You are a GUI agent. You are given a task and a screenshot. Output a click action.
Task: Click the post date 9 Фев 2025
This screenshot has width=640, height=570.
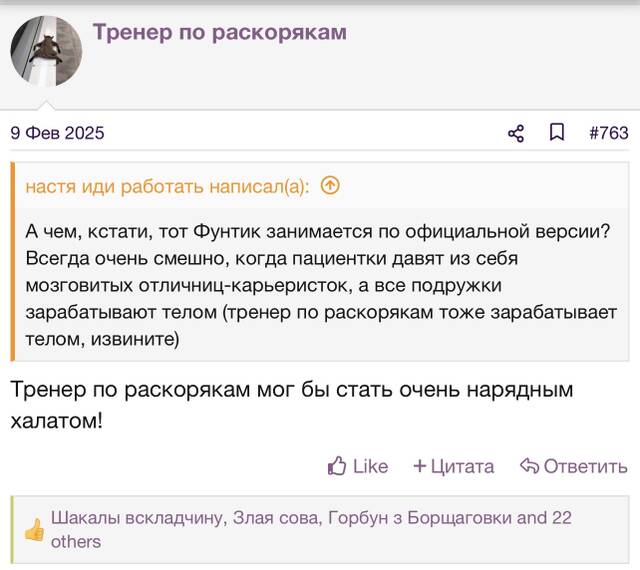coord(57,133)
